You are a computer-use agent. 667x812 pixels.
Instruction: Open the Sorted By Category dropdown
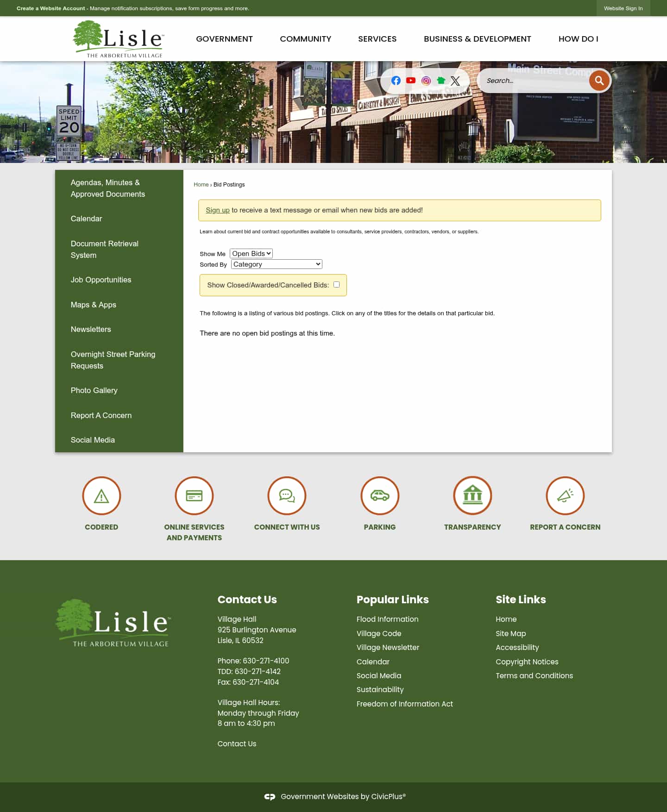(x=277, y=264)
